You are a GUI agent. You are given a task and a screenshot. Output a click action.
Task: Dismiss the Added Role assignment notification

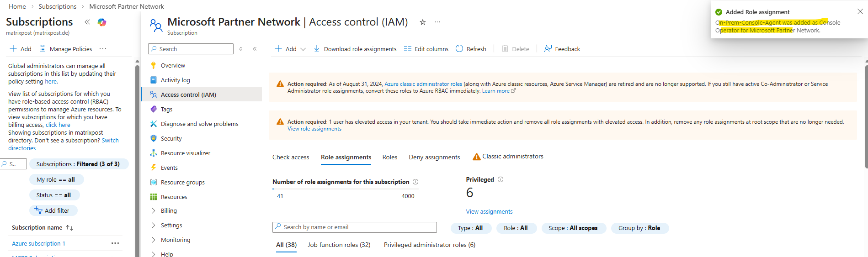click(x=860, y=12)
